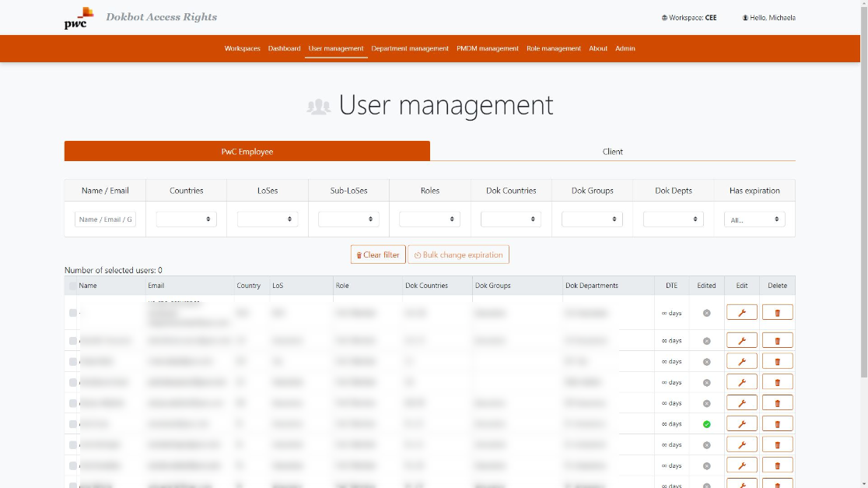
Task: Tick checkbox of the green-check row
Action: coord(72,423)
